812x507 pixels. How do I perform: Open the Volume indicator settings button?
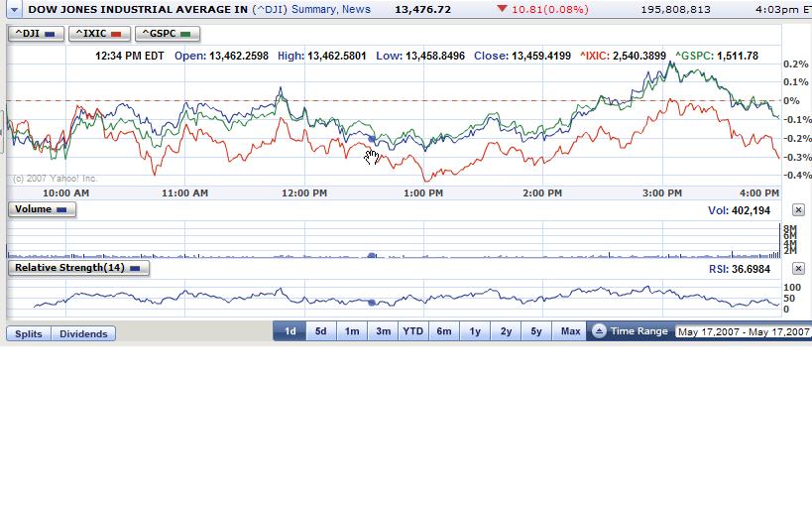[41, 209]
